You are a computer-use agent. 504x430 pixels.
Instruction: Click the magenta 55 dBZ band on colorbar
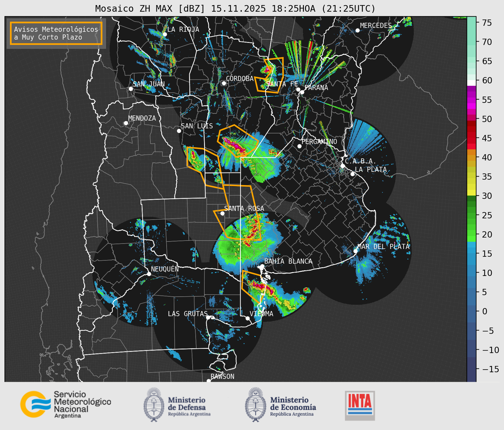coord(471,100)
